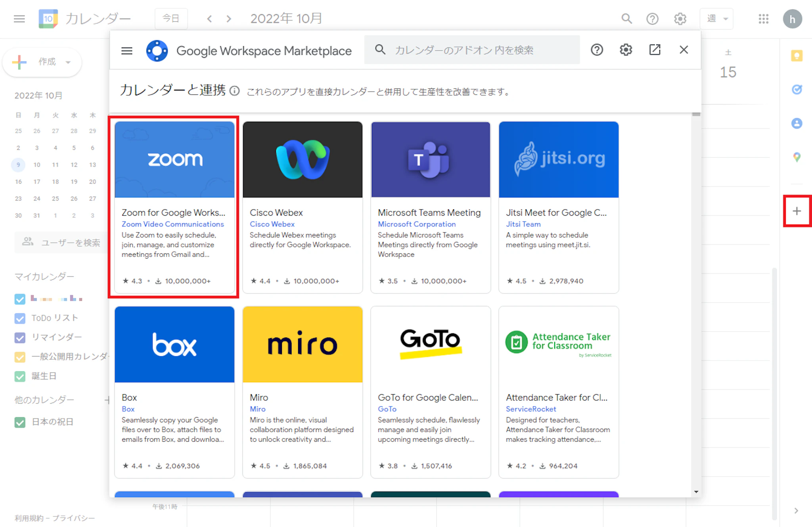Click the get add-ons plus icon
Viewport: 812px width, 527px height.
click(797, 211)
